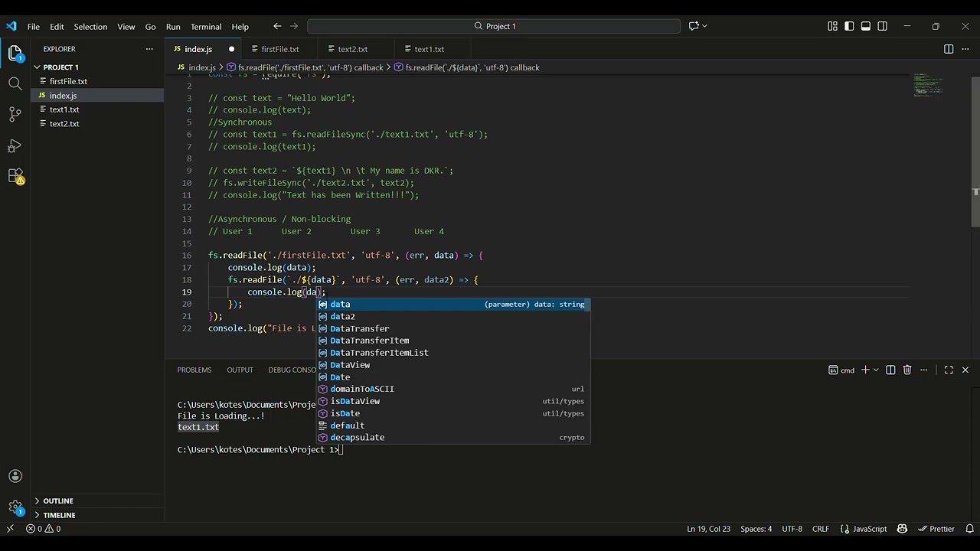Open the View menu
Viewport: 980px width, 551px height.
[126, 26]
